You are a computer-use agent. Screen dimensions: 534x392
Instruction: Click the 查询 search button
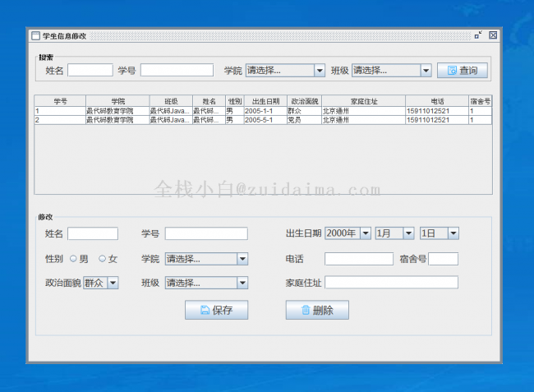click(463, 71)
